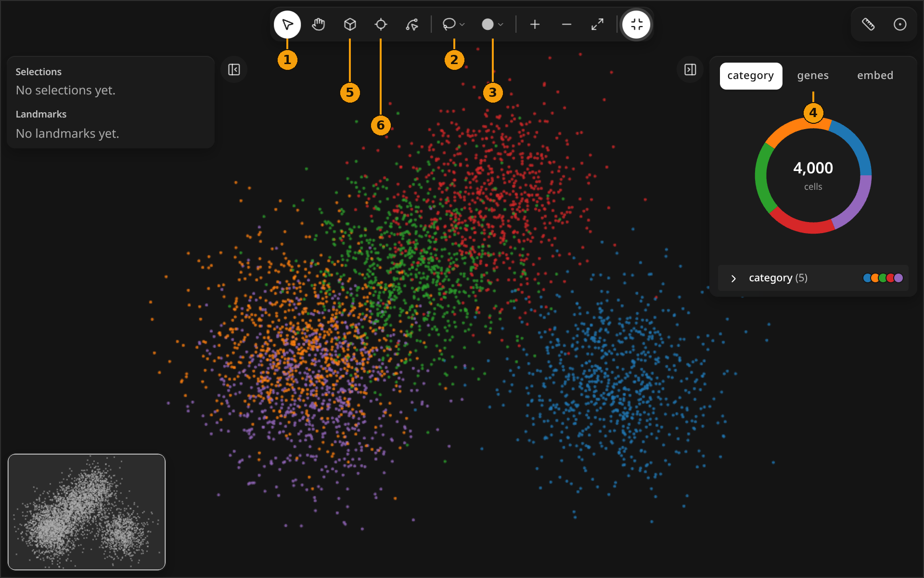Expand the category (5) row
Screen dimensions: 924x578
pyautogui.click(x=813, y=278)
